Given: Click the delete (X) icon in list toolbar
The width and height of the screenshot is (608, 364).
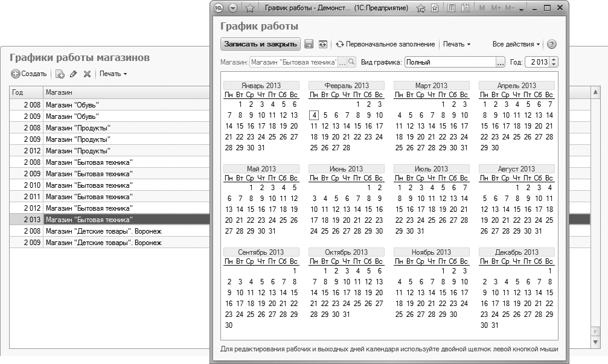Looking at the screenshot, I should [x=87, y=74].
